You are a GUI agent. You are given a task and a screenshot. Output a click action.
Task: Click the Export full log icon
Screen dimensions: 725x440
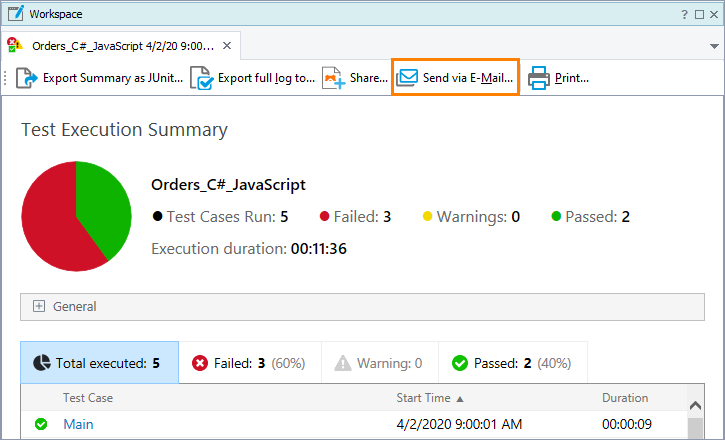[202, 78]
